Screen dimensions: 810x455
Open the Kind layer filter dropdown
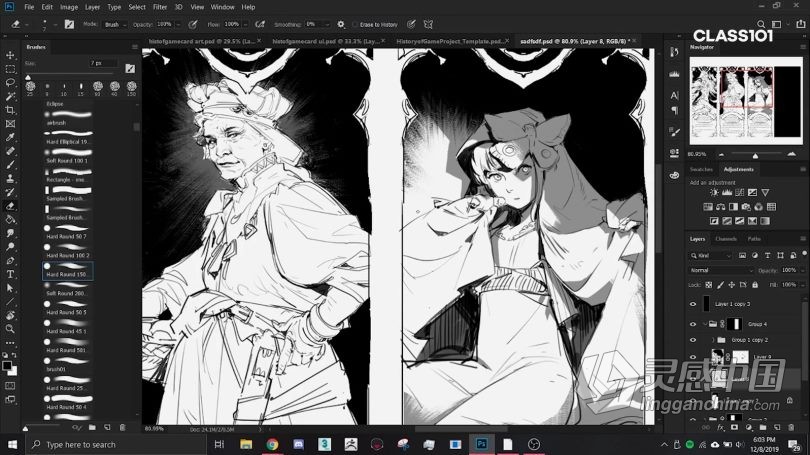712,256
